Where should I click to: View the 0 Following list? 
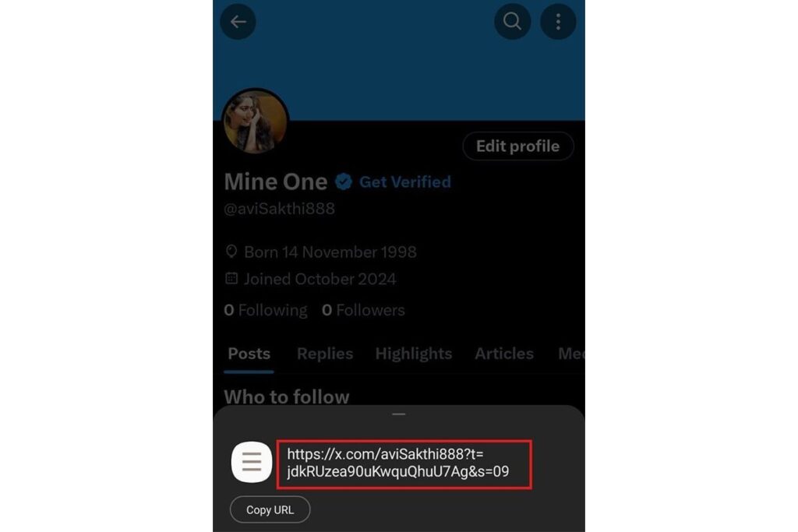pyautogui.click(x=266, y=310)
